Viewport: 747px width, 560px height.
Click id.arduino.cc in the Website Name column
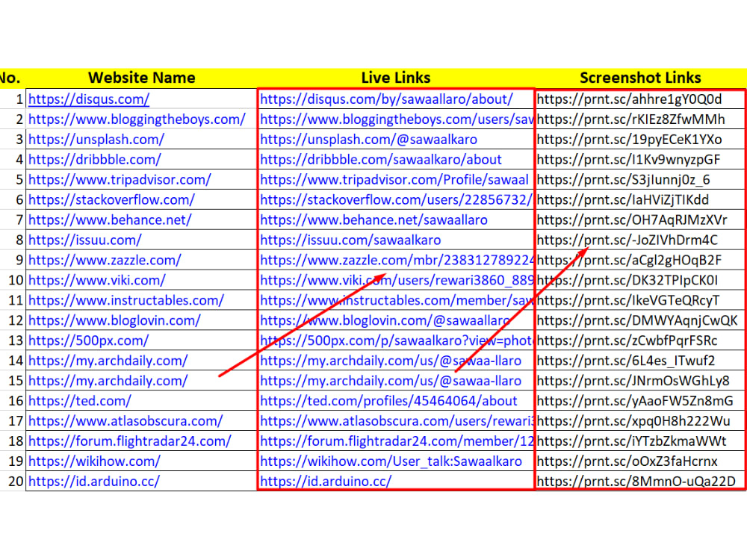[x=94, y=481]
